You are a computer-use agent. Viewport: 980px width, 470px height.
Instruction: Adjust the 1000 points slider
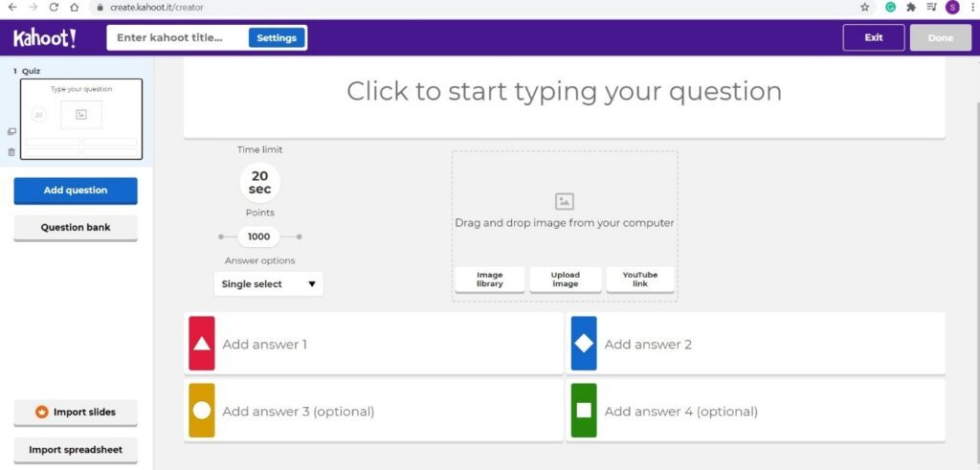tap(259, 236)
